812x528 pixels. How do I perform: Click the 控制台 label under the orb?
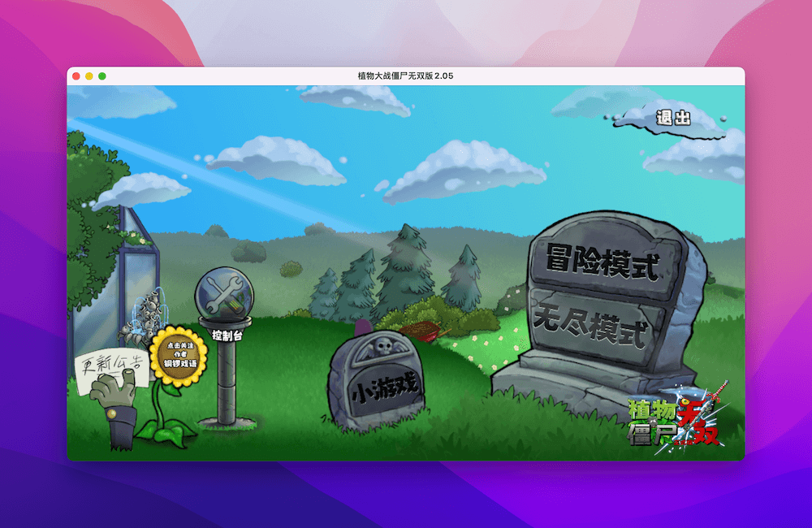pyautogui.click(x=227, y=335)
